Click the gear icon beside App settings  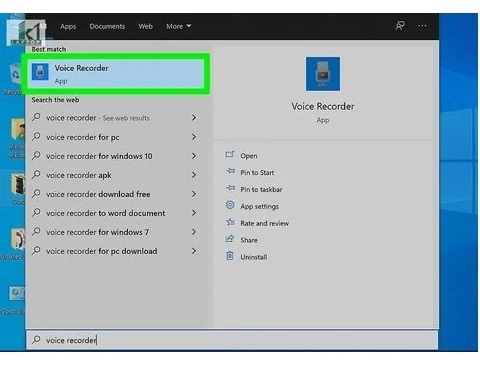pyautogui.click(x=230, y=205)
